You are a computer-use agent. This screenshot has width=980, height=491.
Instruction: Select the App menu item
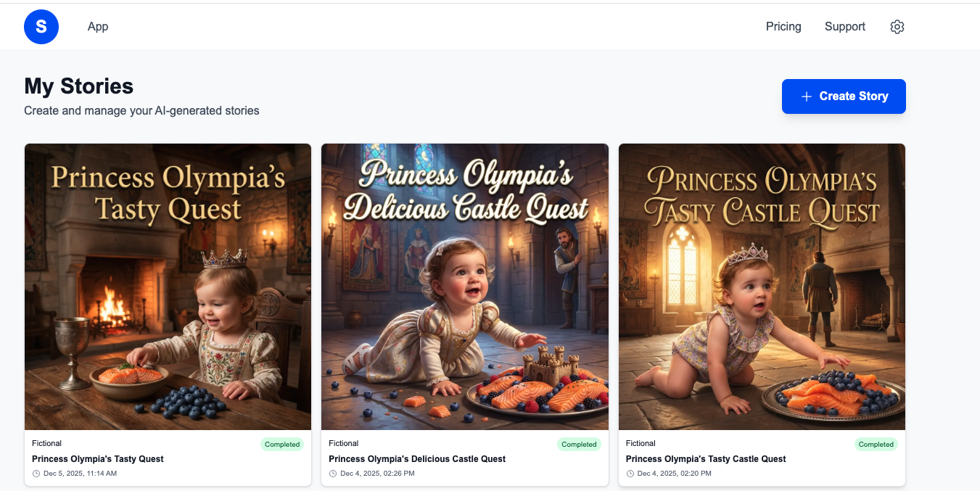click(97, 26)
